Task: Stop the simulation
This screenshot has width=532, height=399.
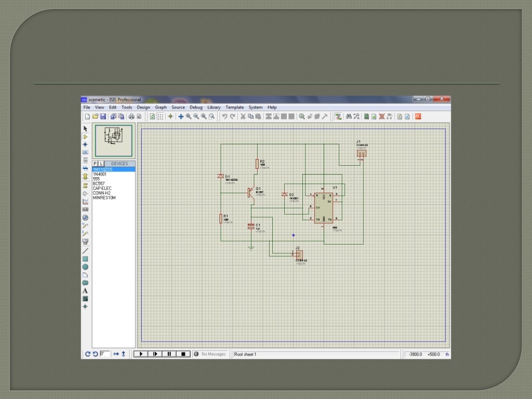Action: click(x=183, y=354)
